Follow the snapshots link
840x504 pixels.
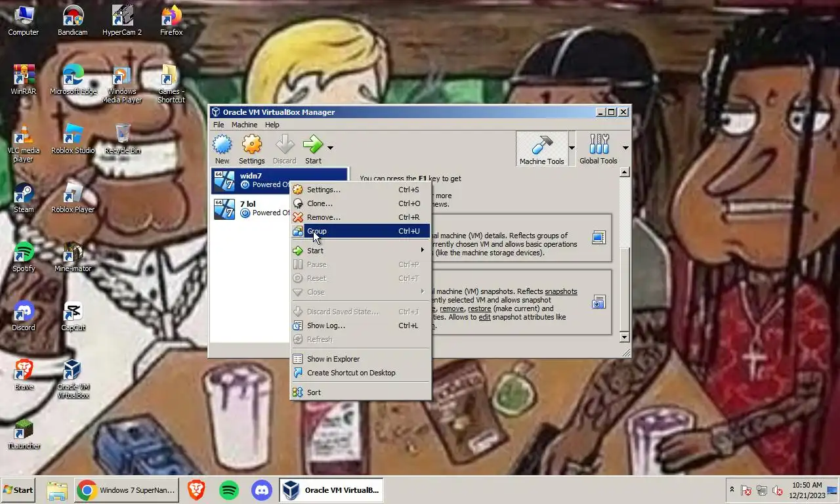(561, 291)
